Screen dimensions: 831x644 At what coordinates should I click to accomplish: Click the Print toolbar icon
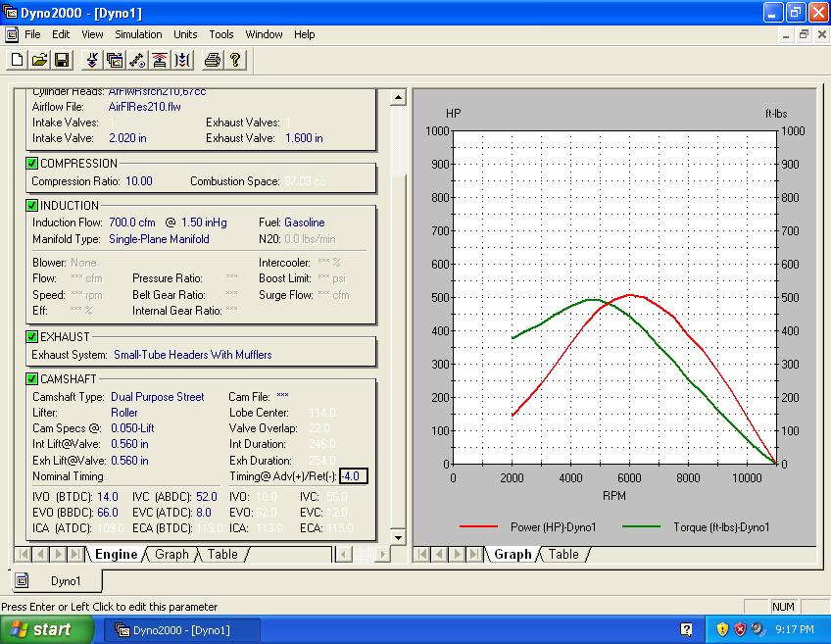tap(213, 60)
